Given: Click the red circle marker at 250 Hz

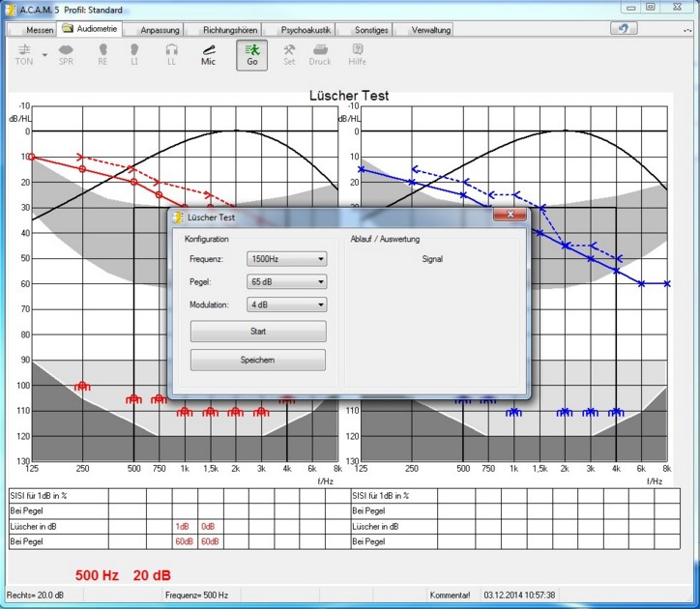Looking at the screenshot, I should point(82,169).
